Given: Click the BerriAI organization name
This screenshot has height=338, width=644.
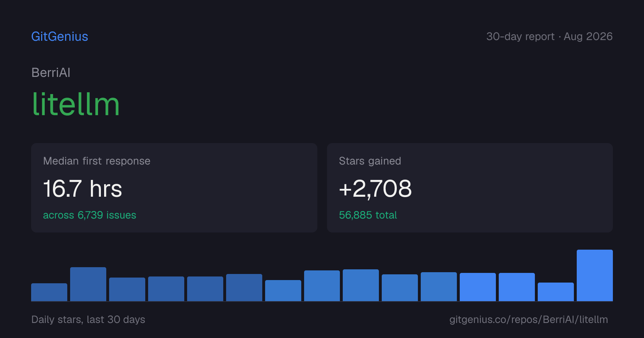Looking at the screenshot, I should pyautogui.click(x=51, y=73).
